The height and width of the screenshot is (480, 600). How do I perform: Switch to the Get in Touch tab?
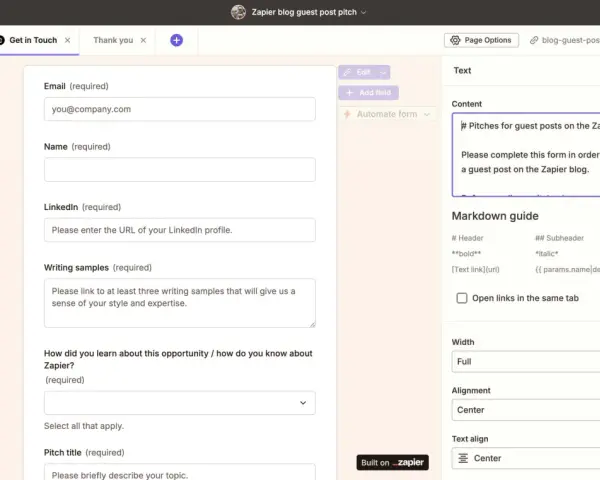click(33, 40)
